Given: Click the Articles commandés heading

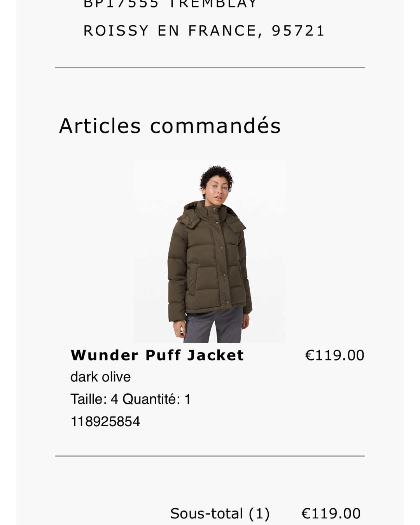Looking at the screenshot, I should (x=170, y=126).
